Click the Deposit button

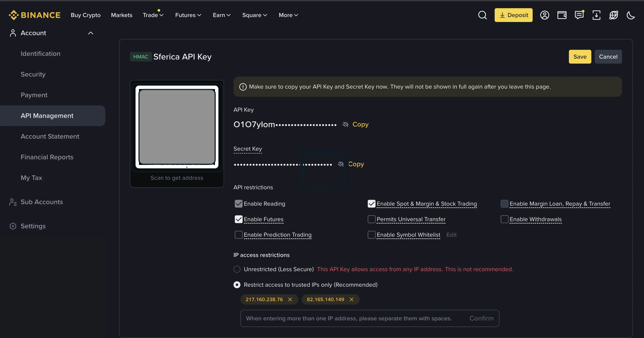(513, 15)
